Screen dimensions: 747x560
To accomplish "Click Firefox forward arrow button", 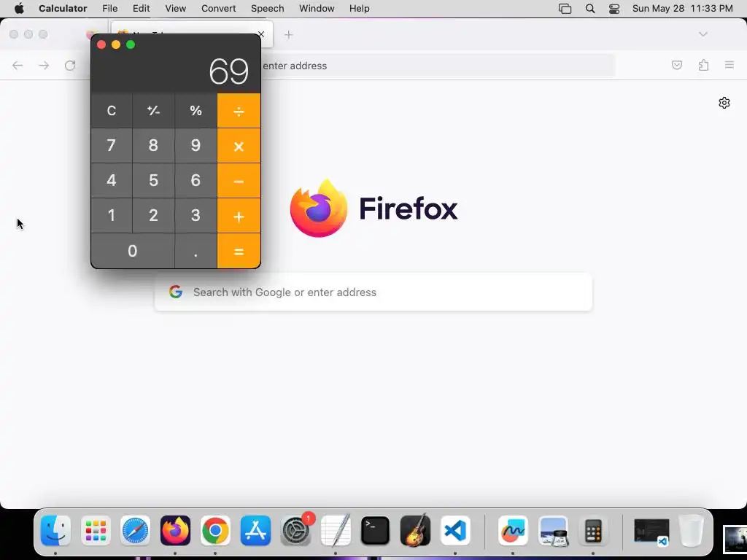I will (x=44, y=65).
